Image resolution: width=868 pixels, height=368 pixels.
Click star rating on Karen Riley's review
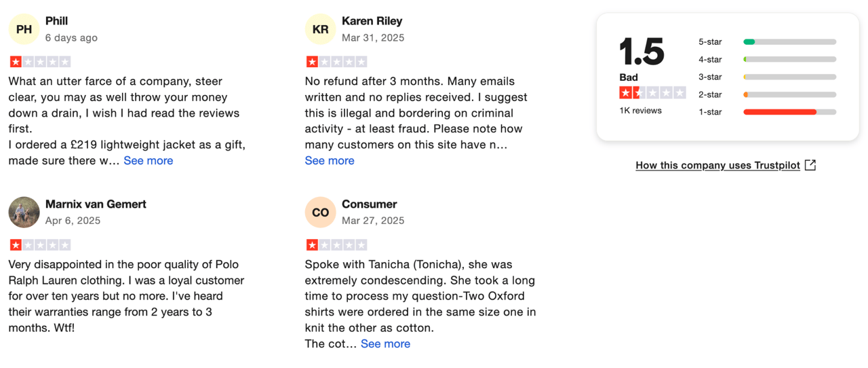336,62
